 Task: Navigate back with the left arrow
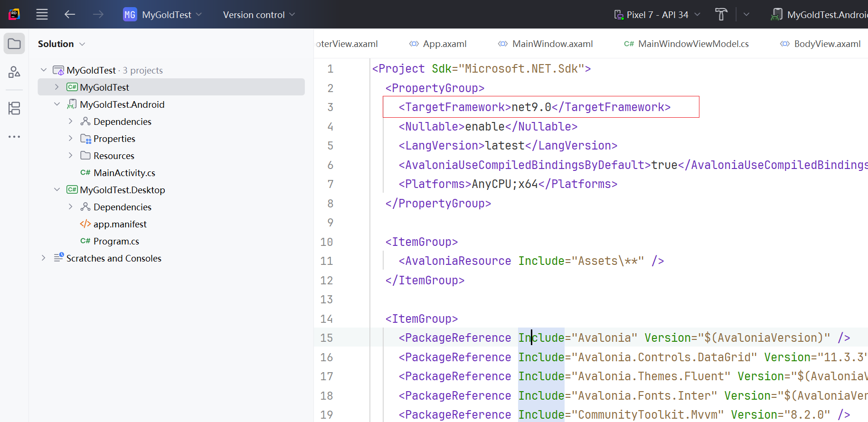point(70,14)
